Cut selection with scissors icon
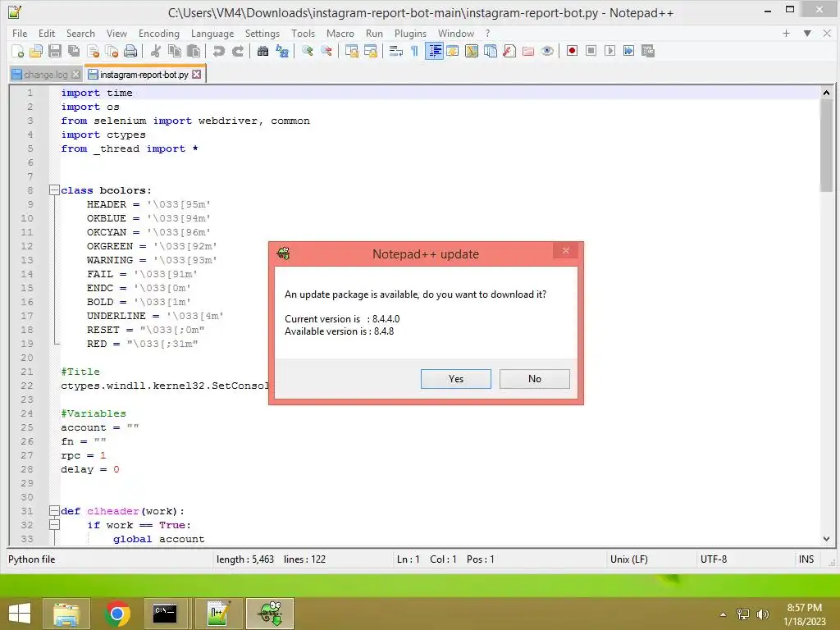Image resolution: width=840 pixels, height=630 pixels. (x=156, y=51)
